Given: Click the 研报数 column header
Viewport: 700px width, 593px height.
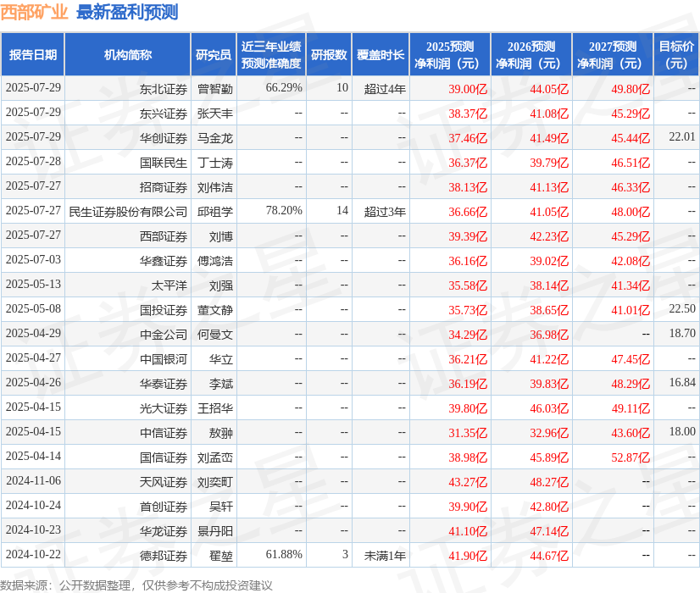Looking at the screenshot, I should point(329,55).
